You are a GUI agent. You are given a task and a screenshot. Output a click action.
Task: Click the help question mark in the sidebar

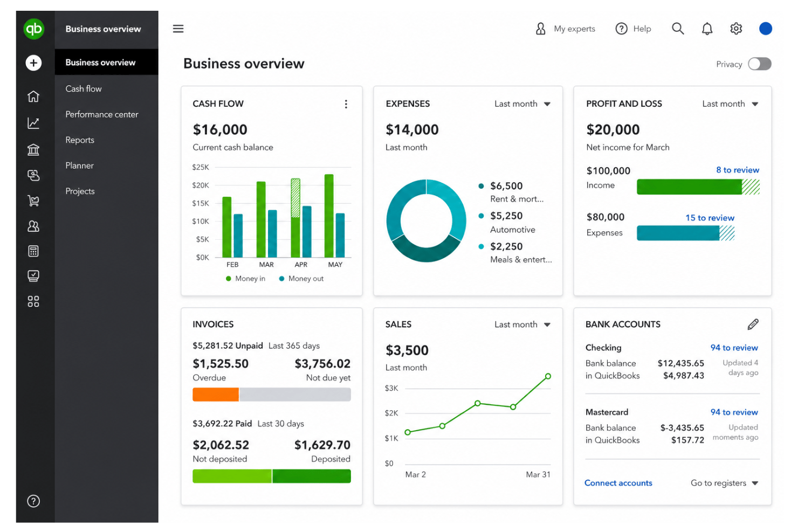point(33,501)
